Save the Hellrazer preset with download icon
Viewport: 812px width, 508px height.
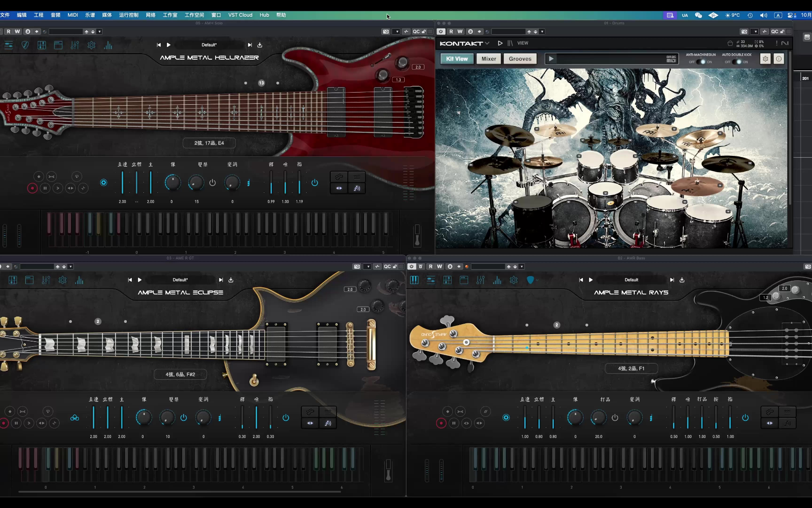click(260, 45)
